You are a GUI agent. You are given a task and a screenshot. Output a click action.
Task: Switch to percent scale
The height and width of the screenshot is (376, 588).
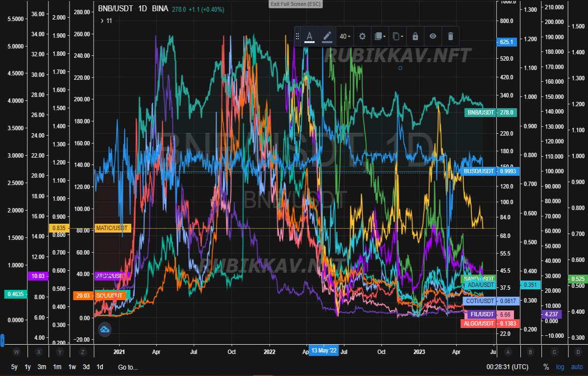point(546,367)
